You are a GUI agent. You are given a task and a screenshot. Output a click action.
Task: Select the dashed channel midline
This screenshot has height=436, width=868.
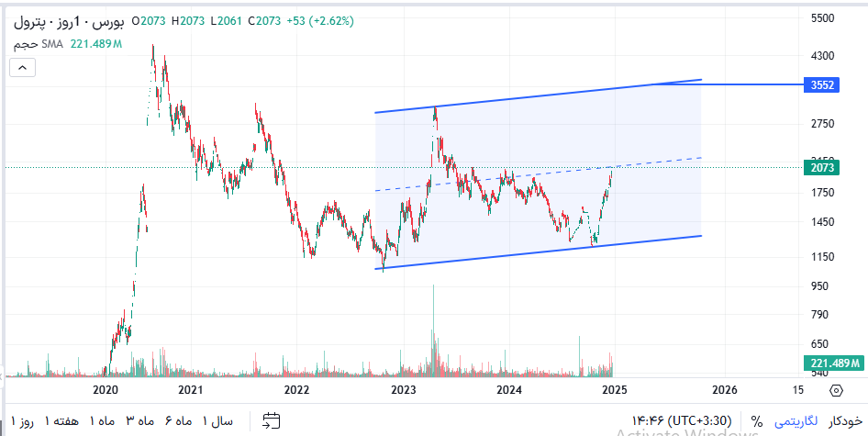[538, 174]
